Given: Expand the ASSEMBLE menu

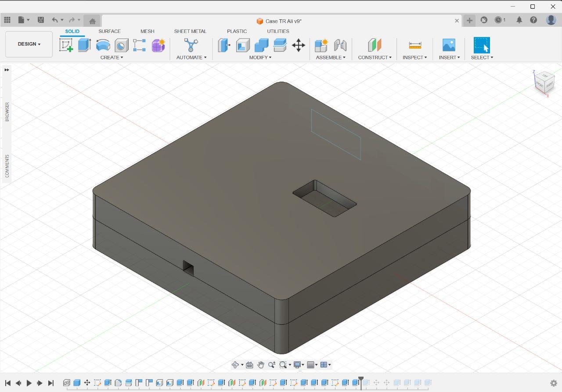Looking at the screenshot, I should click(x=331, y=58).
